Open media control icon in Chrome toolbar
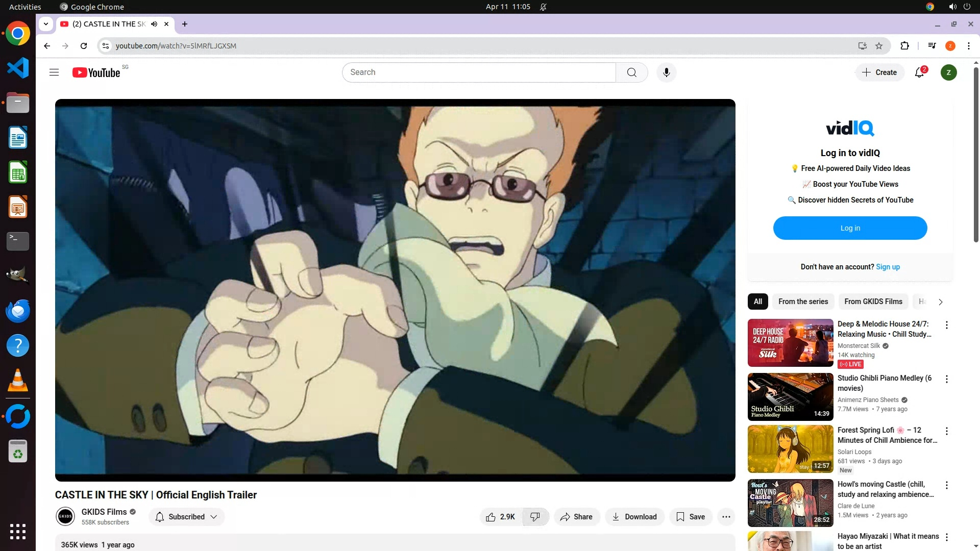980x551 pixels. (932, 46)
